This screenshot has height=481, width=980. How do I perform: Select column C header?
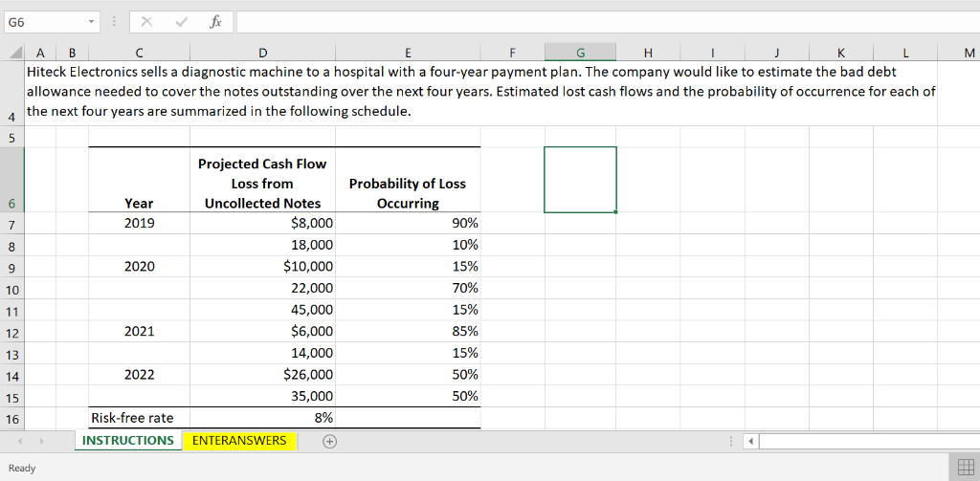tap(139, 54)
